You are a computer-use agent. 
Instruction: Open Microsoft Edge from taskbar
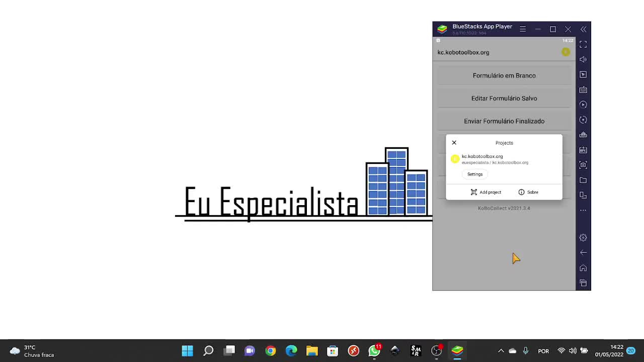291,350
